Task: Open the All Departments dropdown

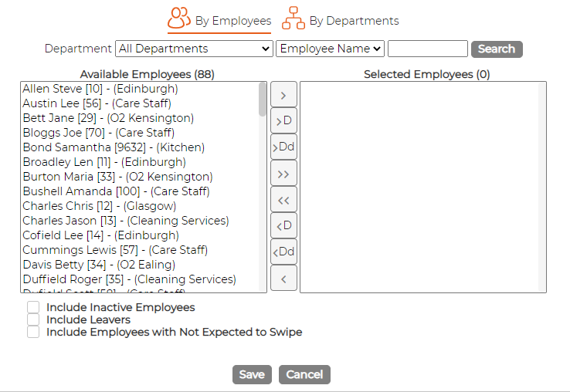Action: 194,49
